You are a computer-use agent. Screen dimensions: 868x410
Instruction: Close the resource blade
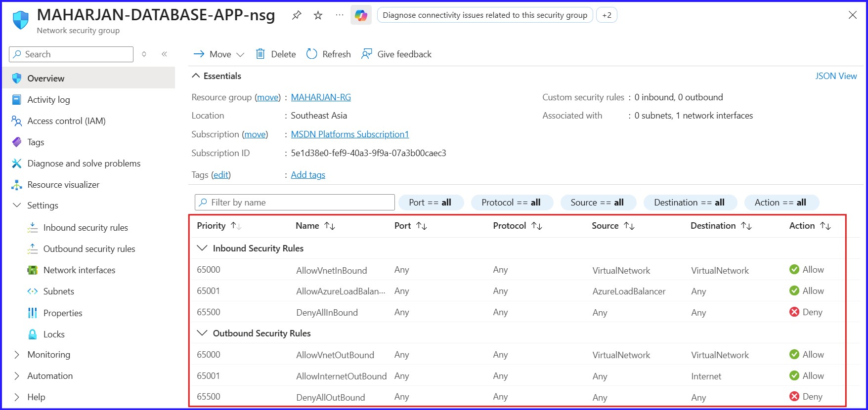pos(853,15)
